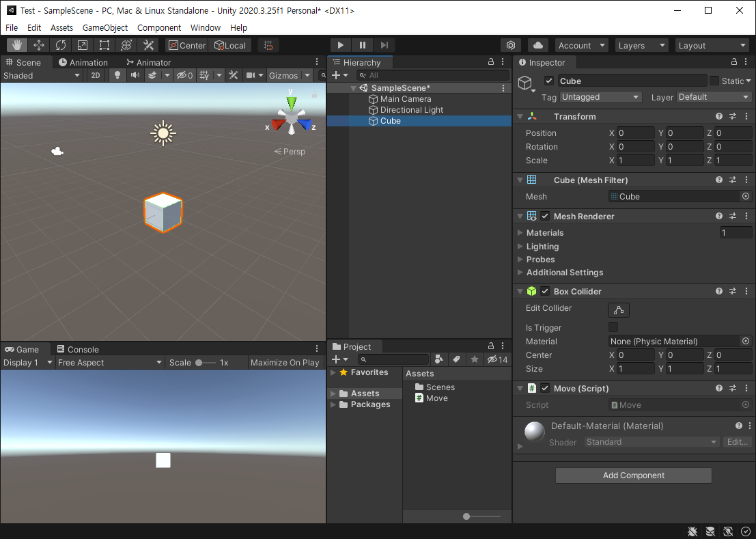This screenshot has width=756, height=539.
Task: Toggle scene grid visibility icon
Action: (204, 75)
